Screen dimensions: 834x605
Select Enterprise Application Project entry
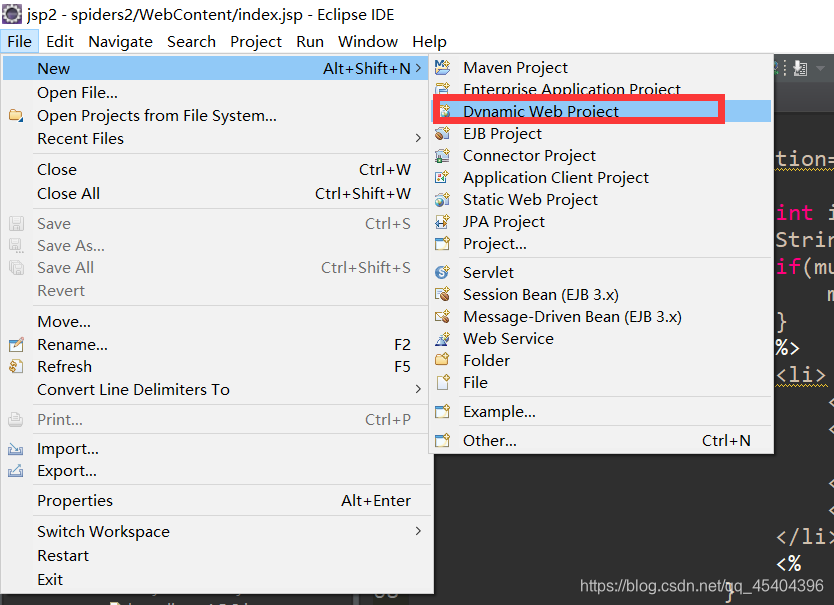[602, 89]
